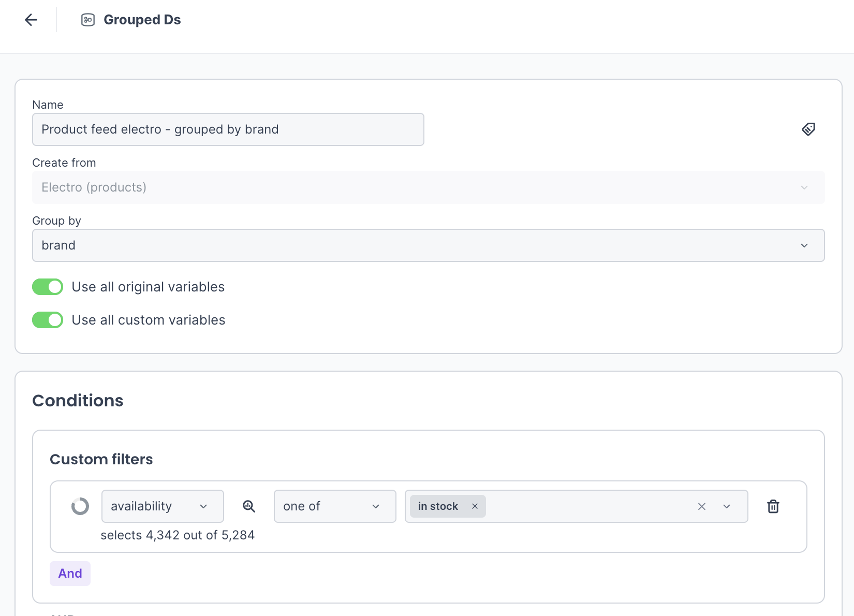This screenshot has height=616, width=854.
Task: Open the Group by brand dropdown
Action: tap(428, 245)
